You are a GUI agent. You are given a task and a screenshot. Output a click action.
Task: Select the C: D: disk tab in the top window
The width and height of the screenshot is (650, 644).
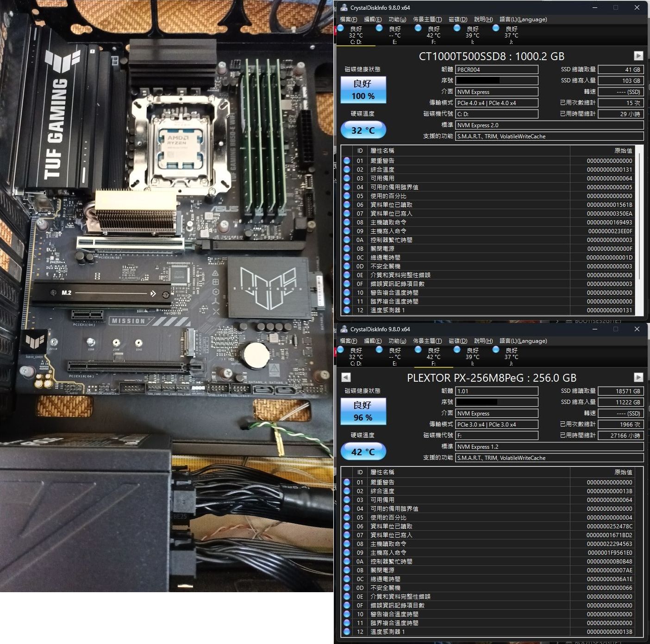click(356, 35)
